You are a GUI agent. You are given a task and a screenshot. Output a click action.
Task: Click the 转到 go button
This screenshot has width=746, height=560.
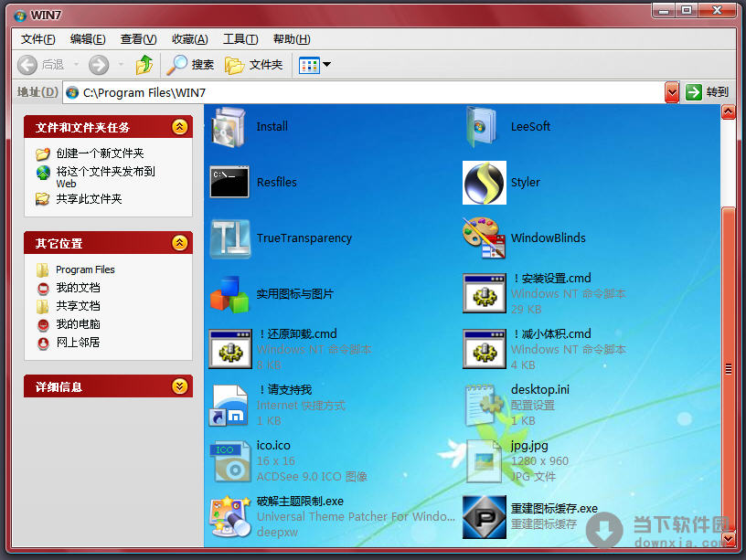pyautogui.click(x=708, y=92)
